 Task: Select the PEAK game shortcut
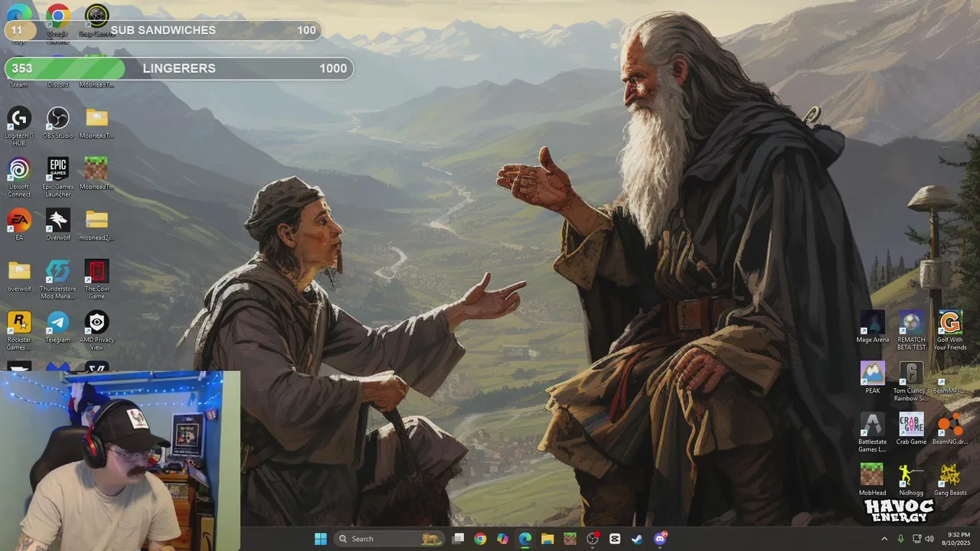point(872,378)
